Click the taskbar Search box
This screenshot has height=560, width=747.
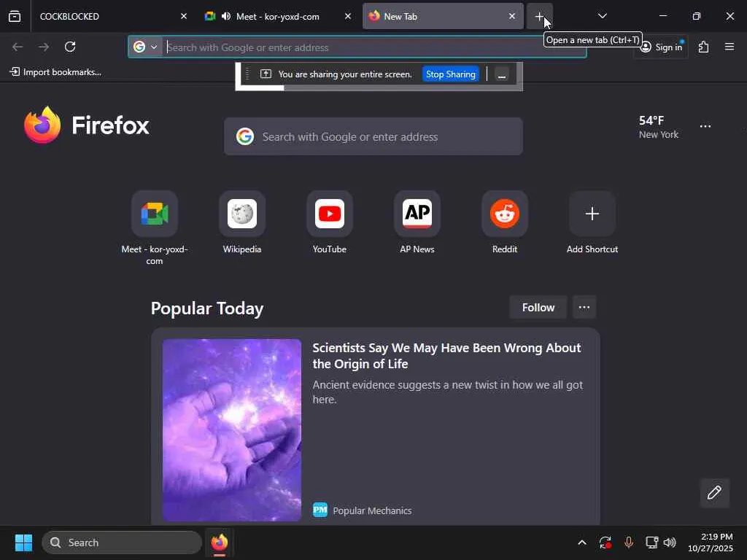[122, 542]
